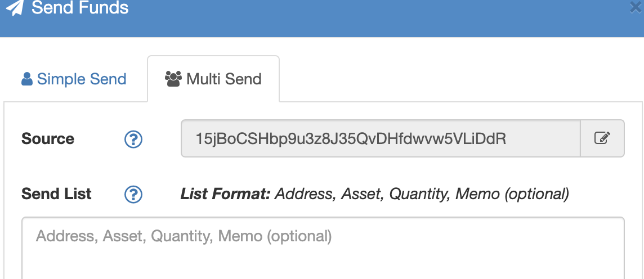Click the Send List label
The height and width of the screenshot is (279, 644).
(56, 193)
